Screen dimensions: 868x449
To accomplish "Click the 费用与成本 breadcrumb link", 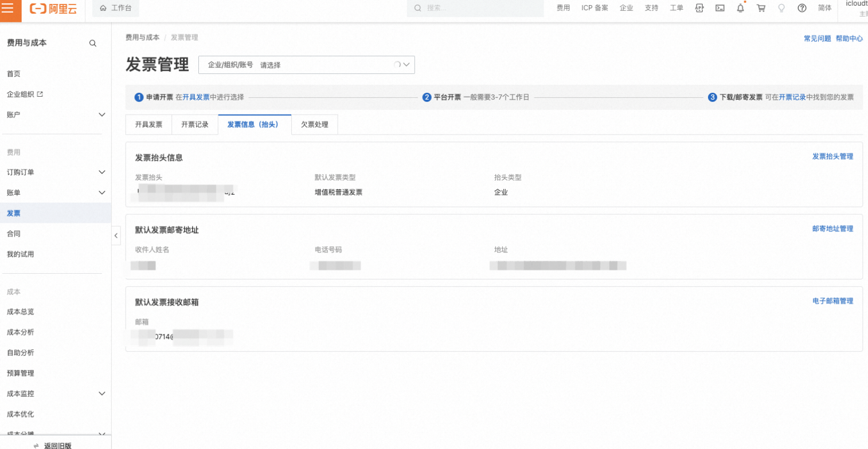I will click(142, 37).
